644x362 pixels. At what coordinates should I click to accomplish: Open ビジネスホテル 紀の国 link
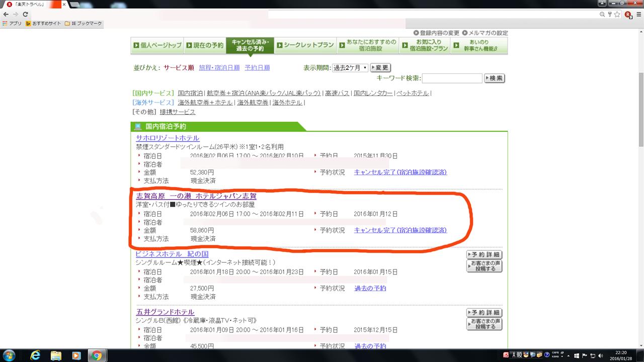pyautogui.click(x=172, y=254)
